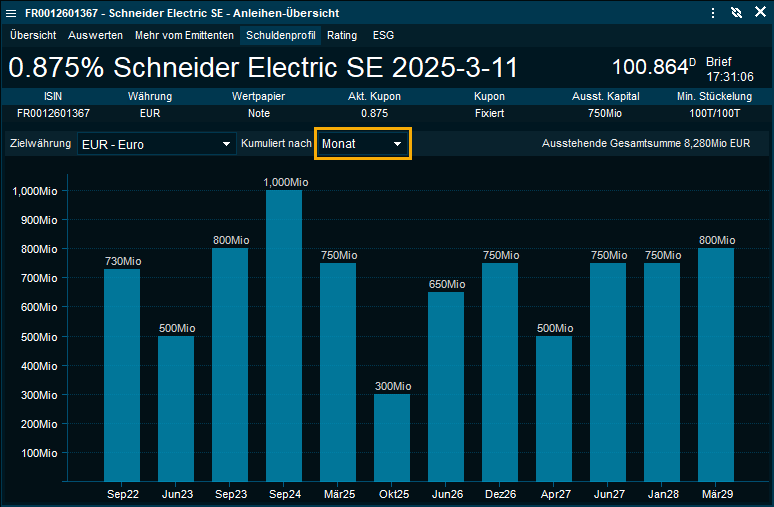The width and height of the screenshot is (774, 507).
Task: Select the Schuldenprofil tab
Action: click(x=281, y=35)
